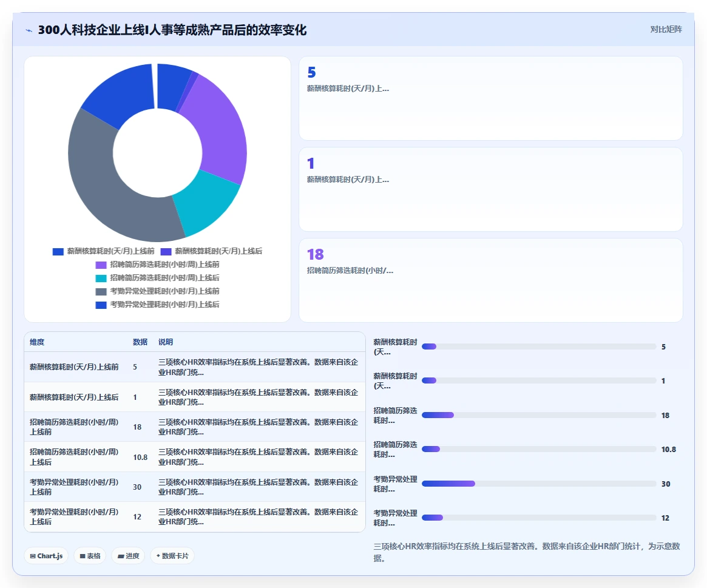Open the data card showing value 18

tap(490, 280)
